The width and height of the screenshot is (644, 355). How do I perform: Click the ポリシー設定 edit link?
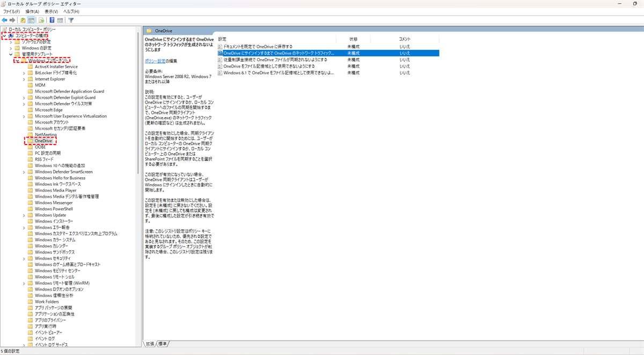pos(154,61)
